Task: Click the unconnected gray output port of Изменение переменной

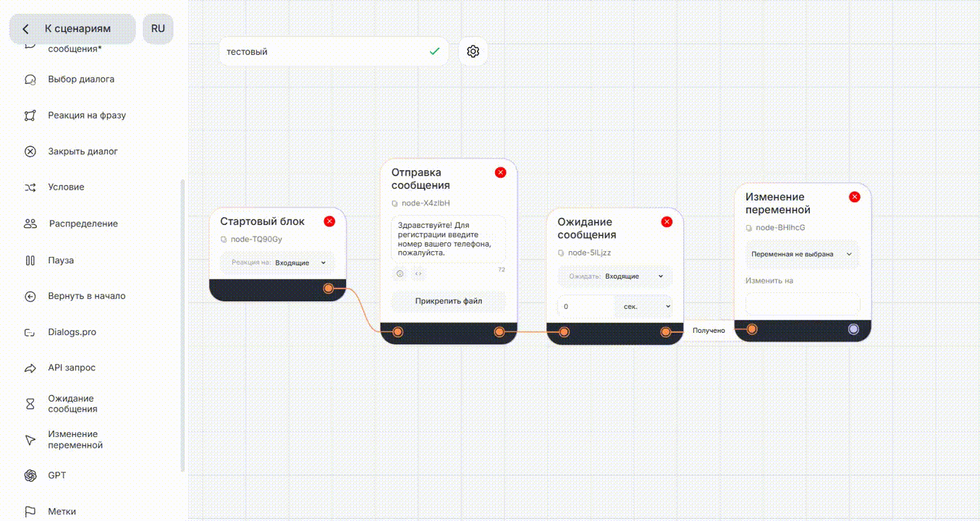Action: (853, 329)
